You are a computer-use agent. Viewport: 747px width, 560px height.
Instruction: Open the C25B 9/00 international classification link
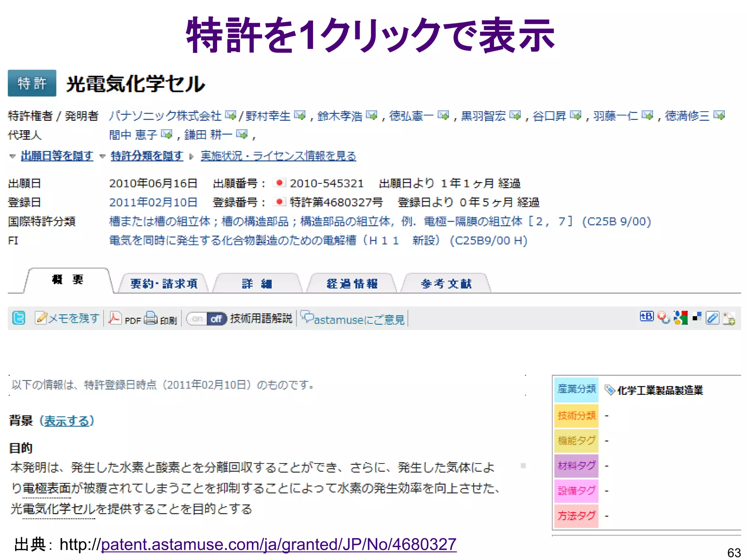pos(380,221)
